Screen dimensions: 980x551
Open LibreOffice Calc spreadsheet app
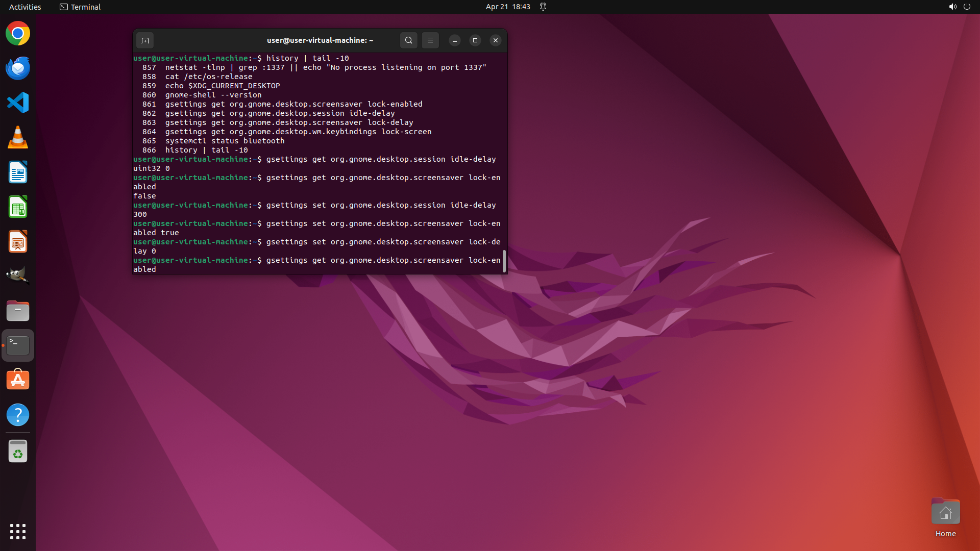tap(18, 207)
